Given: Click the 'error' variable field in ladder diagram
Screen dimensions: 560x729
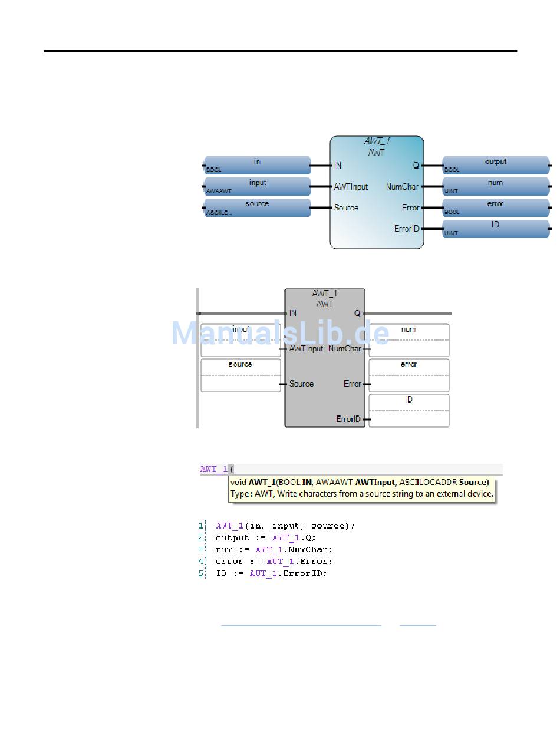Looking at the screenshot, I should pos(409,375).
